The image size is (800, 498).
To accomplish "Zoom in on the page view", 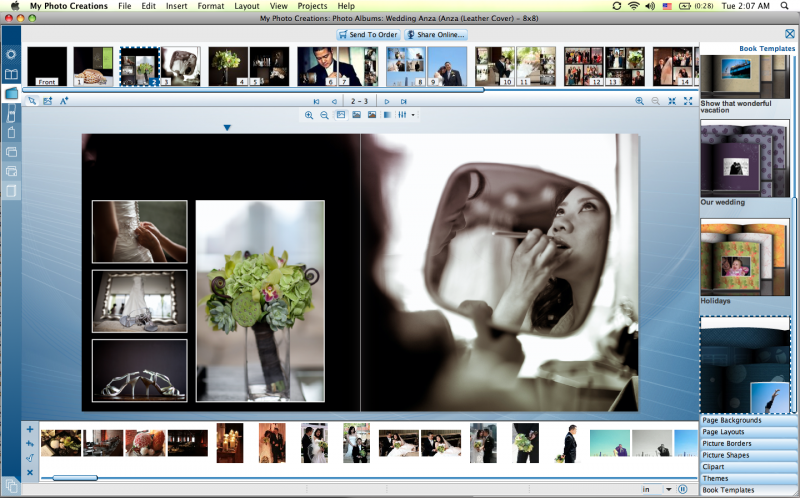I will [640, 102].
